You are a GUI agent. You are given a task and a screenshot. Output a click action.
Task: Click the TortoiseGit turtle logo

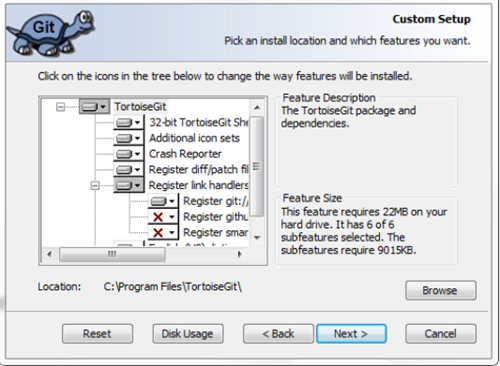(51, 33)
